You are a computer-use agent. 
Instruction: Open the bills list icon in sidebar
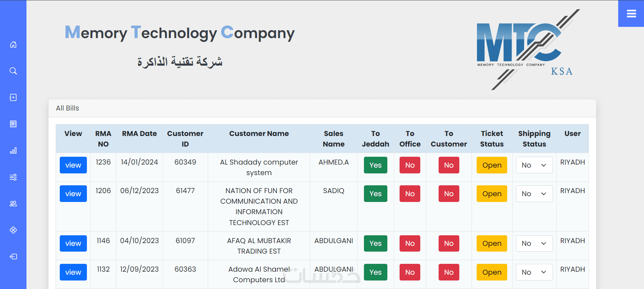click(13, 124)
